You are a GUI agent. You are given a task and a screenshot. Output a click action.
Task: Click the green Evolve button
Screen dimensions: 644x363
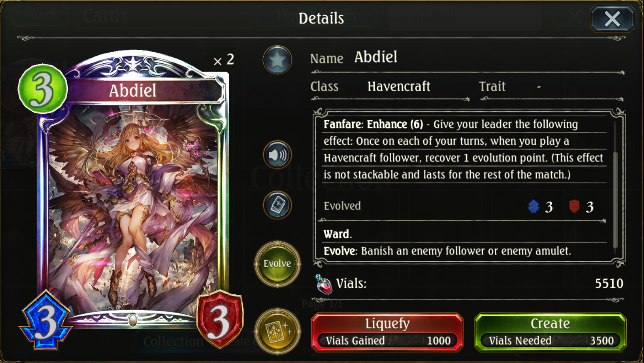tap(277, 264)
